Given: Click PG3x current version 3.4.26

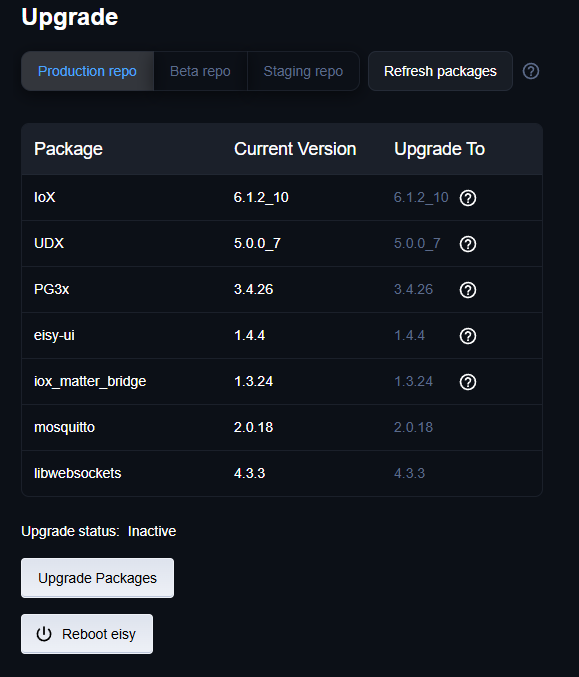Looking at the screenshot, I should [x=253, y=289].
